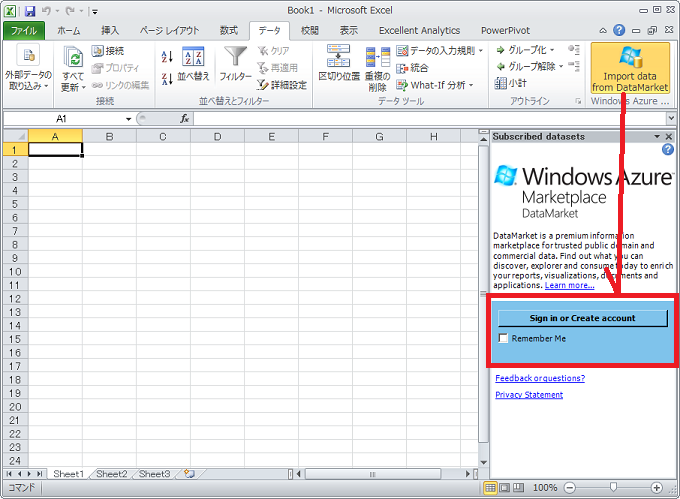Switch to Excellent Analytics tab

pyautogui.click(x=419, y=30)
